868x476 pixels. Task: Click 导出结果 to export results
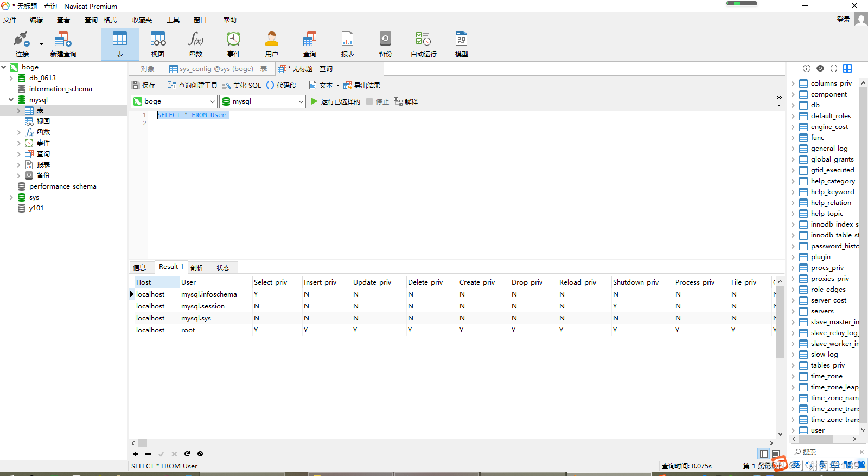(x=362, y=86)
